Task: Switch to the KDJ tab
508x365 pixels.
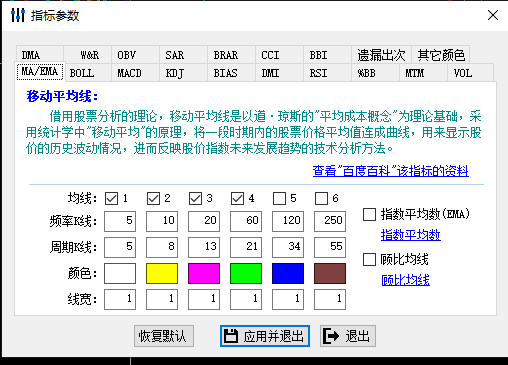Action: click(183, 73)
